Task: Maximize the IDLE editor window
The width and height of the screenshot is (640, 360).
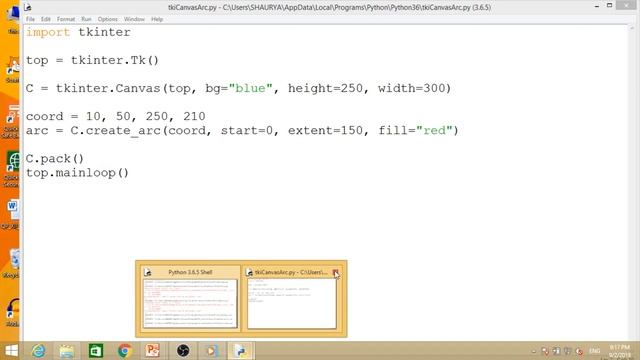Action: coord(609,6)
